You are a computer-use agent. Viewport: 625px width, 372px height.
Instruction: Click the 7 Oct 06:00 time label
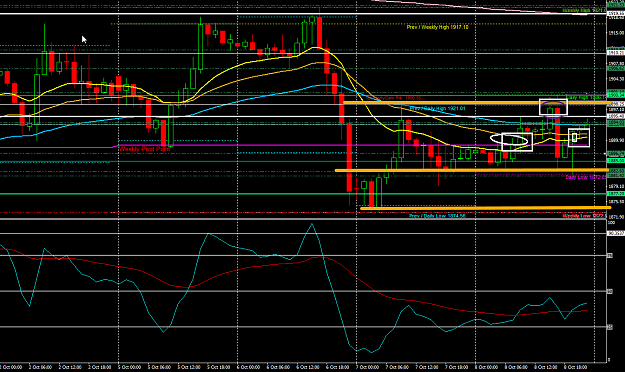click(x=397, y=367)
